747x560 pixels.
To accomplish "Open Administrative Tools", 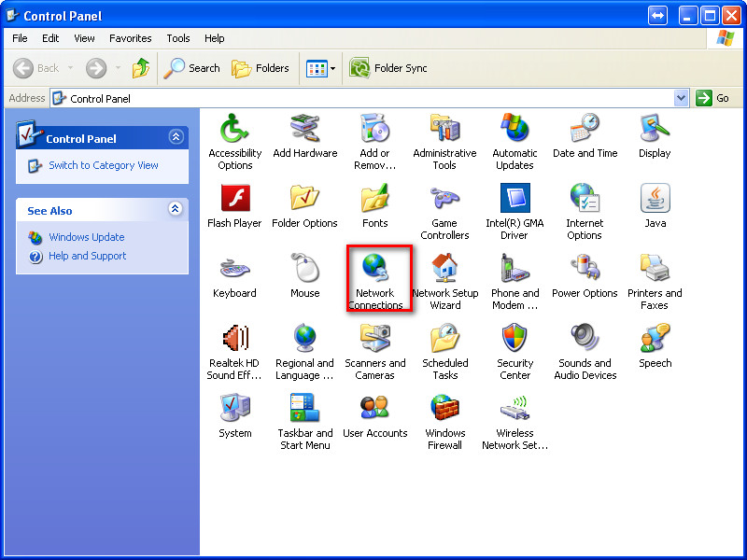I will click(444, 142).
